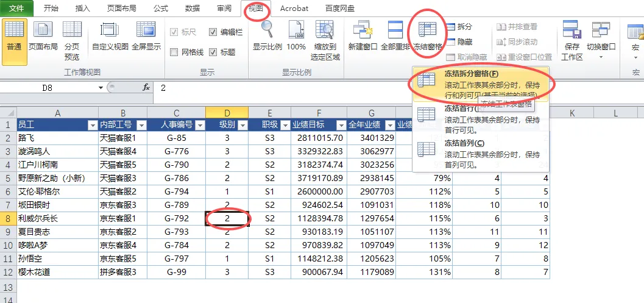
Task: Switch to the 开始 home tab
Action: tap(51, 8)
